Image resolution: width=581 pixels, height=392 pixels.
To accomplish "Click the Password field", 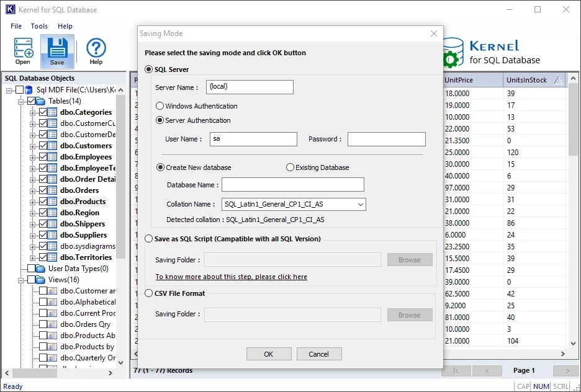I will point(387,139).
